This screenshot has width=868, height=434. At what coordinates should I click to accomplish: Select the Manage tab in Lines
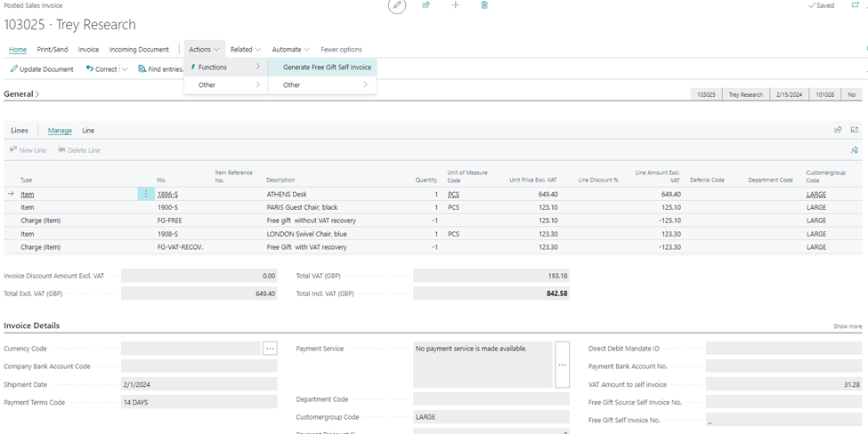tap(60, 131)
